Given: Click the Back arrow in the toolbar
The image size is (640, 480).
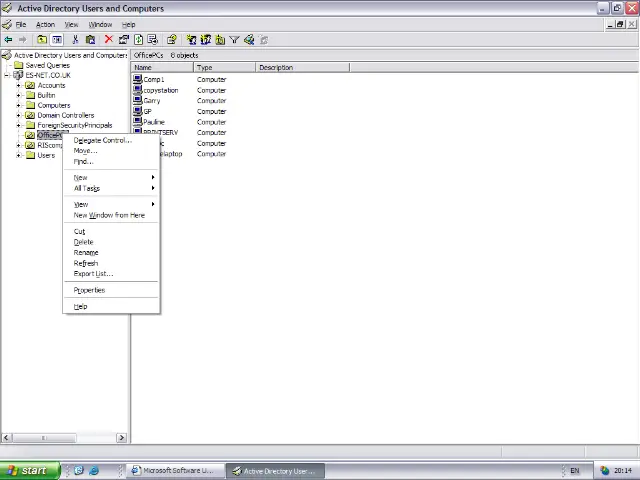Looking at the screenshot, I should point(8,40).
